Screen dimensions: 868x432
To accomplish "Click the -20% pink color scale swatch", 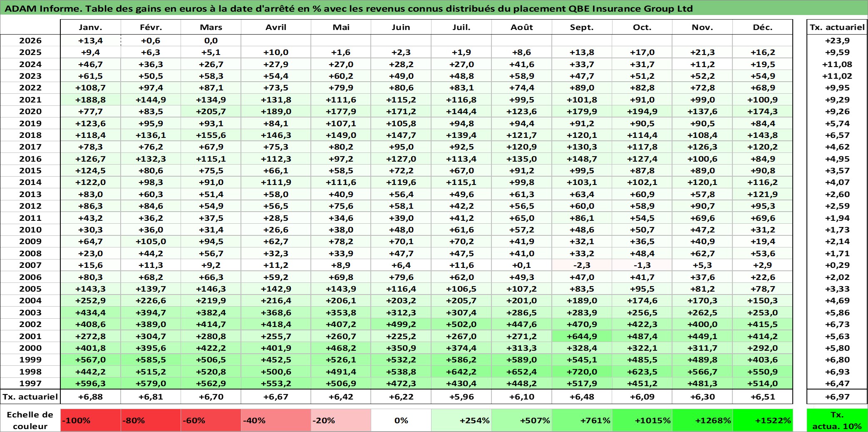I will coord(341,420).
